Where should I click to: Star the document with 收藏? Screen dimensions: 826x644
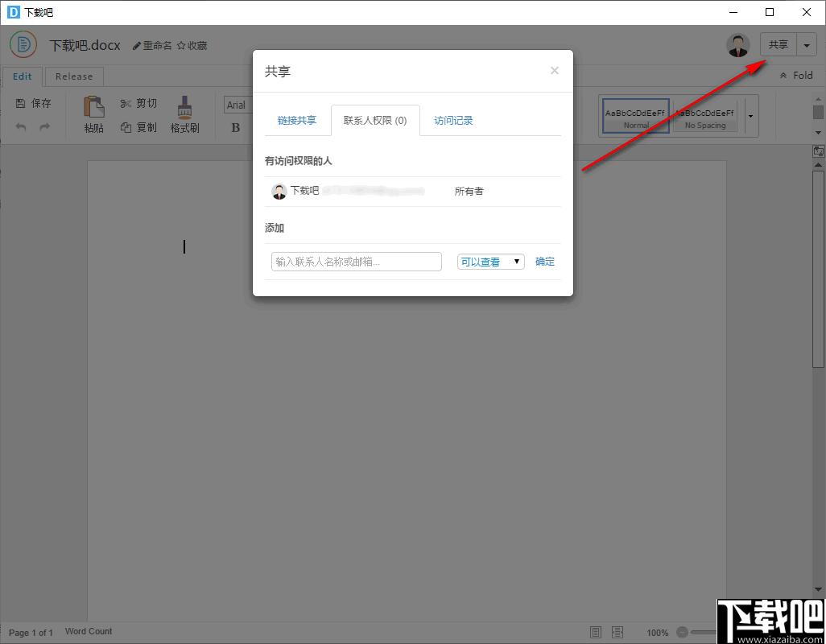click(x=192, y=46)
